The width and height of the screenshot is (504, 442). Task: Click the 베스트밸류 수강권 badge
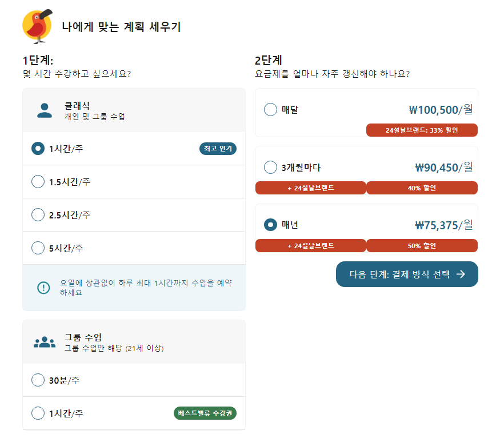click(x=206, y=412)
